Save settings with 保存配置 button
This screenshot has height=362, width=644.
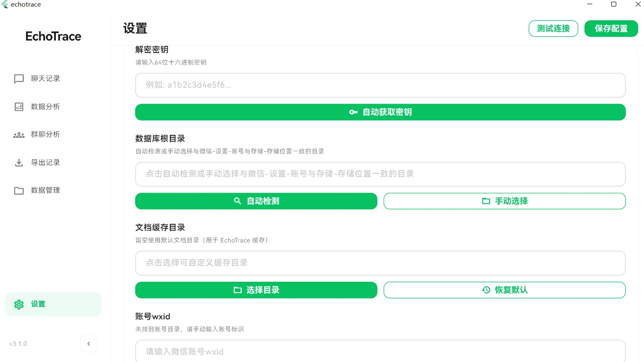[x=611, y=29]
